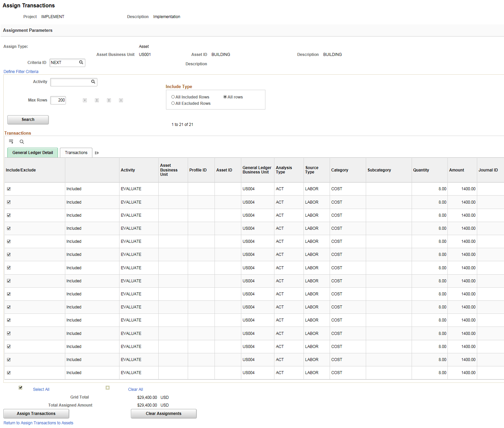Open the grid Find search icon
Screen dimensions: 504x428
(21, 141)
